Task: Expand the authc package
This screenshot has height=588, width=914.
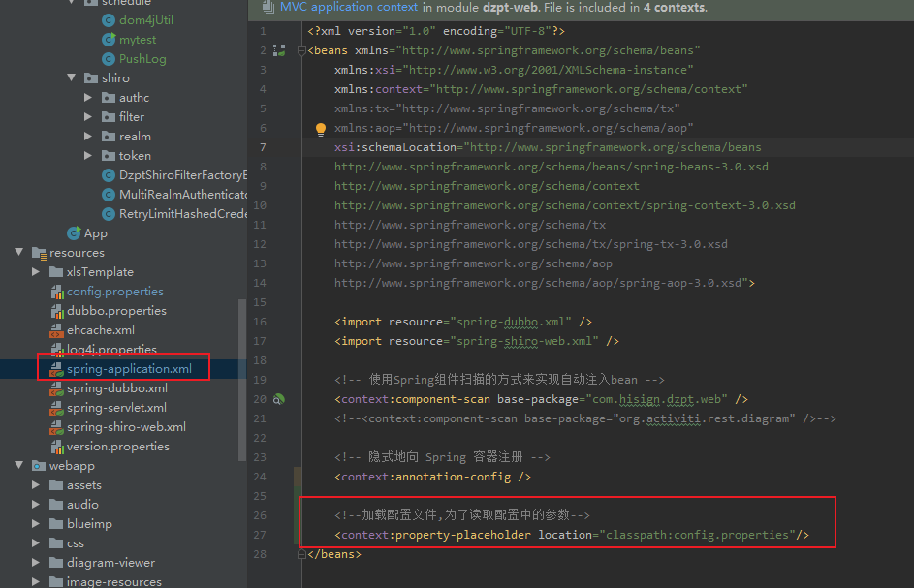Action: tap(86, 97)
